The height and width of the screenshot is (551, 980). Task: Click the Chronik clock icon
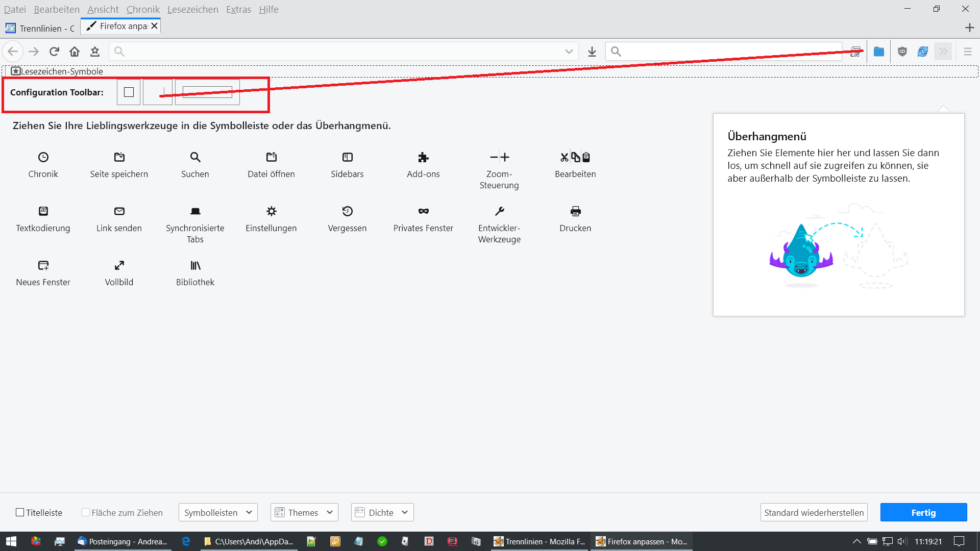[x=43, y=157]
